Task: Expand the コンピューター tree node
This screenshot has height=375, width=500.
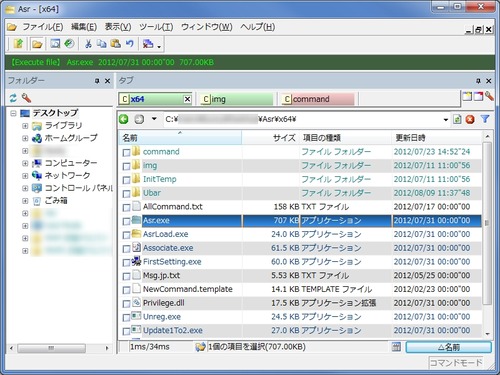Action: (25, 163)
